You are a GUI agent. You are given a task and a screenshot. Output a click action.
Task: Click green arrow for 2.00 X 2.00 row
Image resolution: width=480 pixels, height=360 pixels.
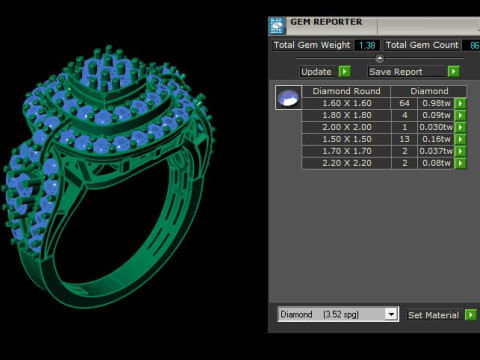click(x=460, y=127)
